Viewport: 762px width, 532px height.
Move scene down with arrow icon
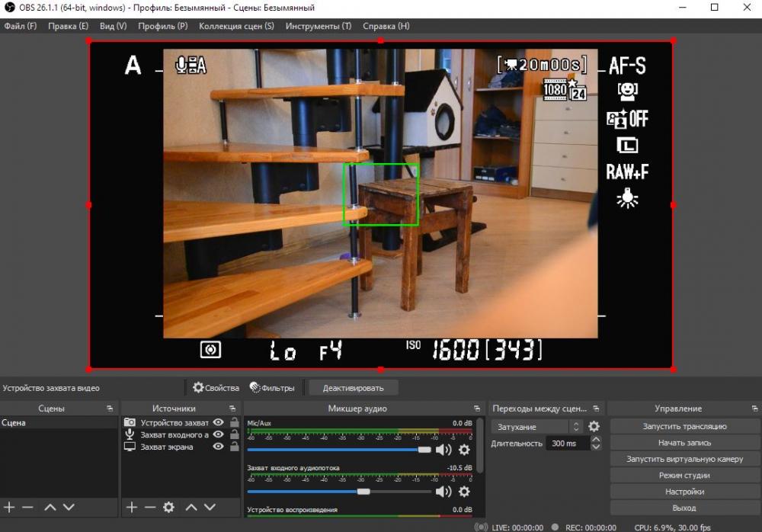69,507
